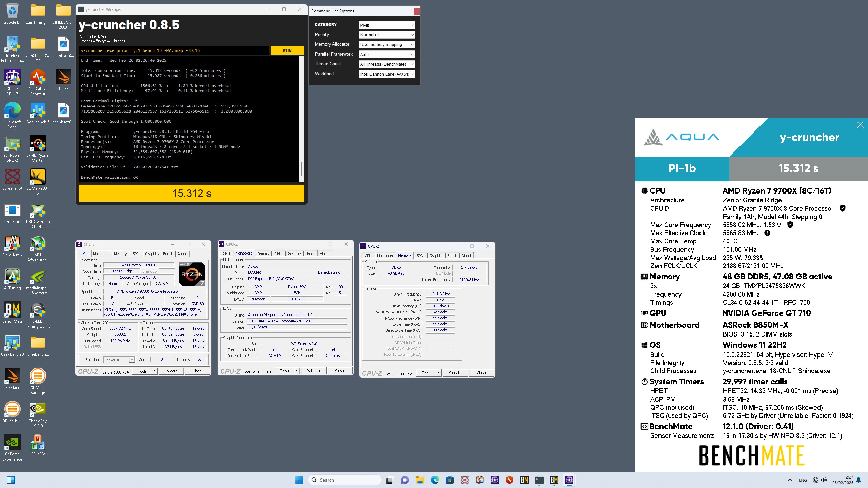Switch to CPU tab in CPU-Z Memory window
Image resolution: width=868 pixels, height=488 pixels.
tap(368, 256)
